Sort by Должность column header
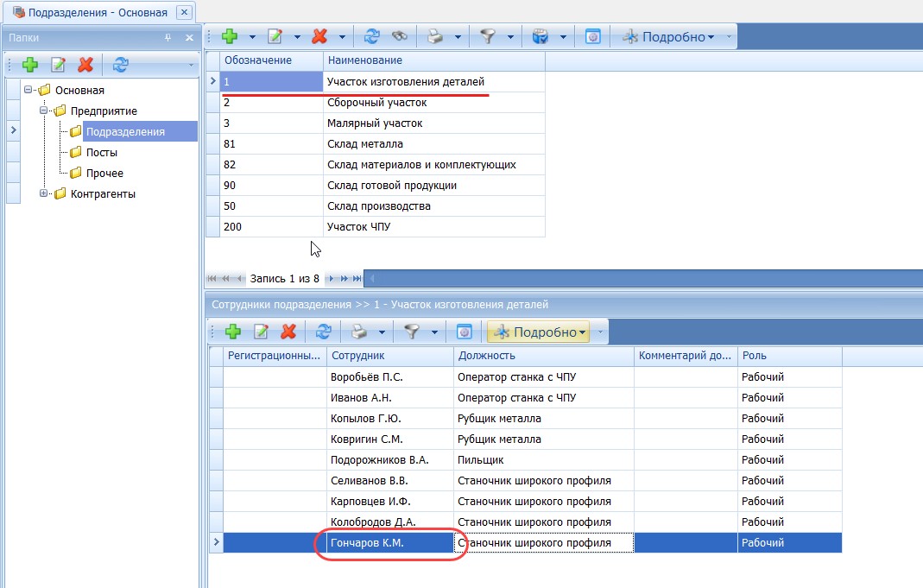This screenshot has height=588, width=923. pyautogui.click(x=544, y=356)
